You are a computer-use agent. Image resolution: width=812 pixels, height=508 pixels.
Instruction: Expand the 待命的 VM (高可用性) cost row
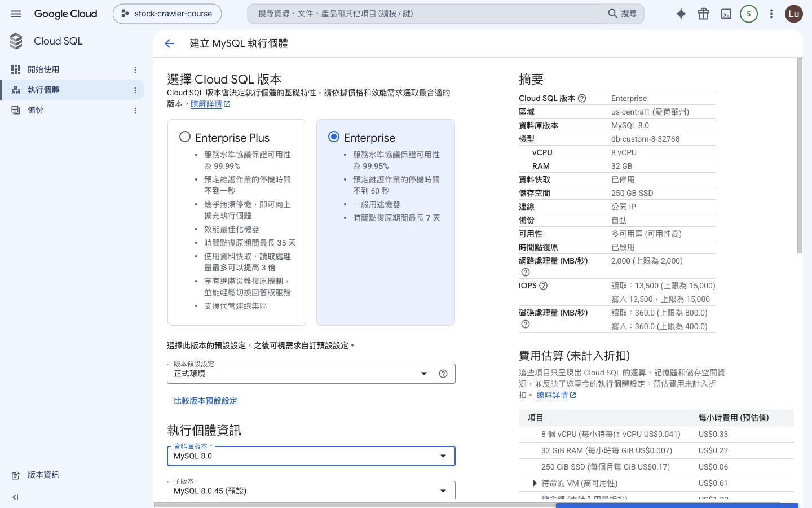tap(535, 483)
